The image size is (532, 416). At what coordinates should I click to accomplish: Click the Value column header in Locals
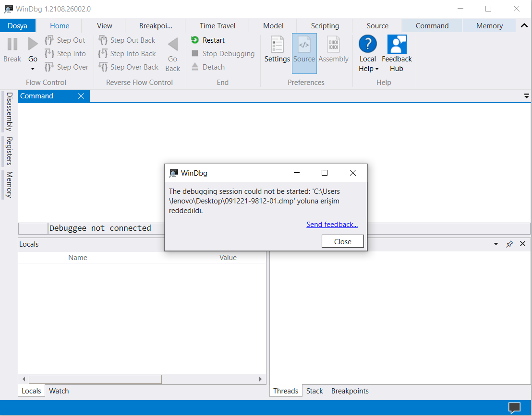click(x=228, y=258)
